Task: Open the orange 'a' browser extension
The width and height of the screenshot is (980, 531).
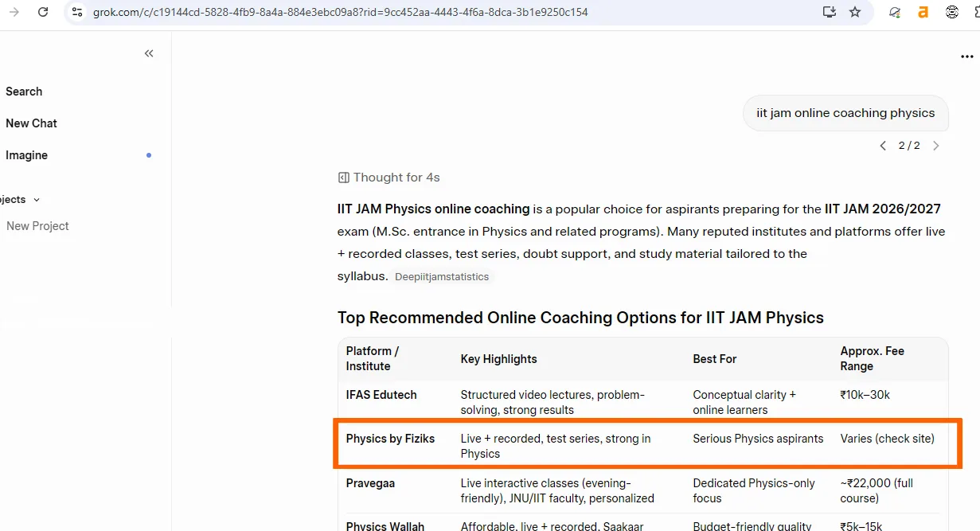Action: 923,12
